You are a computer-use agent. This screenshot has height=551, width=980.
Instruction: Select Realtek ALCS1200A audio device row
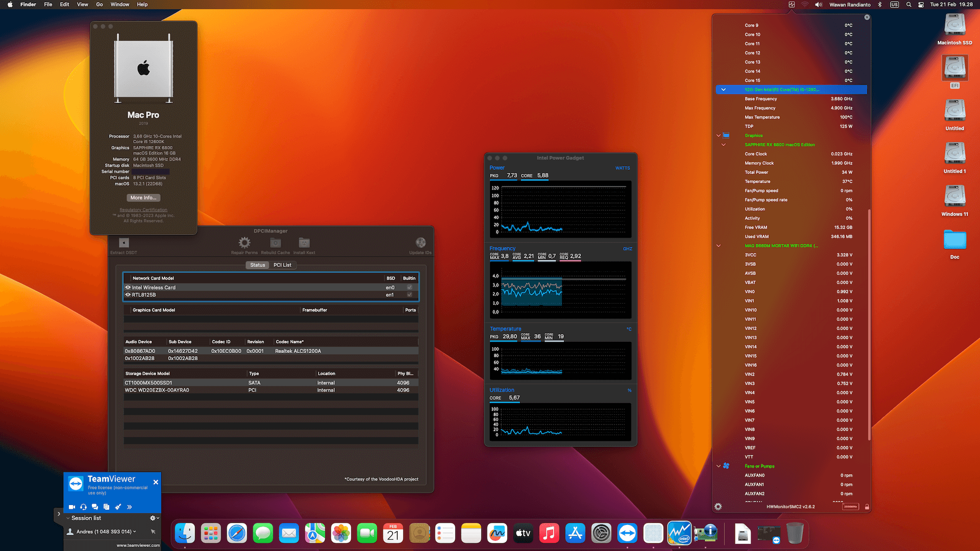point(271,351)
